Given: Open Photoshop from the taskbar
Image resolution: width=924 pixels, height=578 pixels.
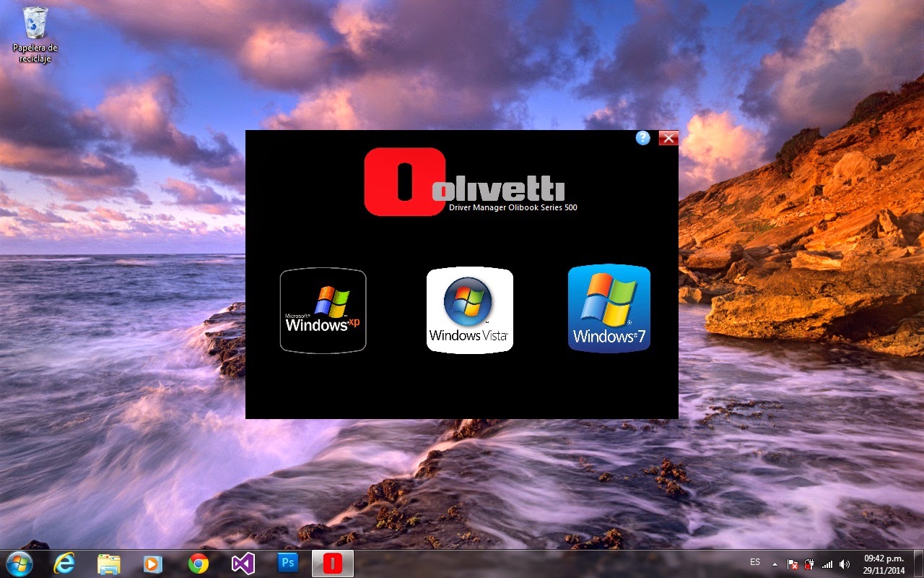Looking at the screenshot, I should coord(287,564).
